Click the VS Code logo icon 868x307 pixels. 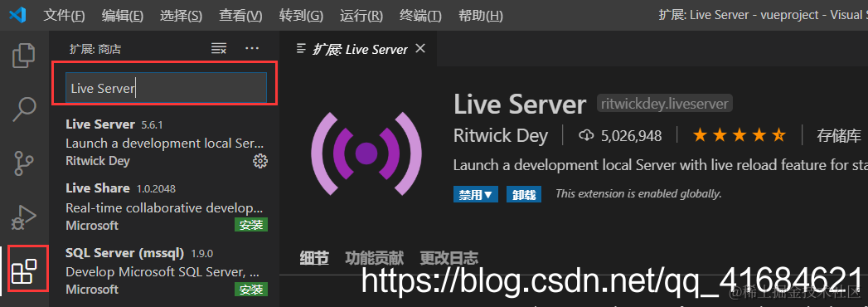tap(17, 15)
